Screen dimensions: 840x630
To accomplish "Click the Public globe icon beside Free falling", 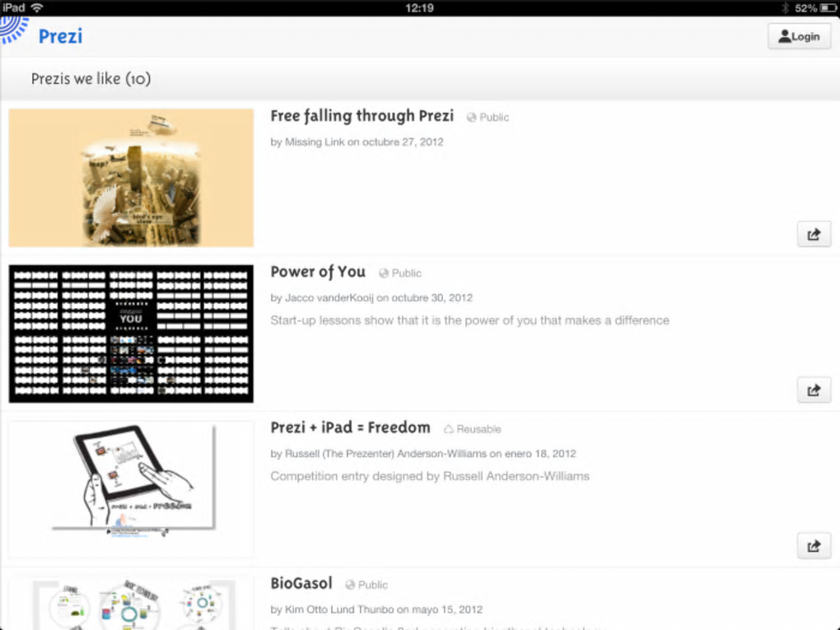I will click(471, 117).
